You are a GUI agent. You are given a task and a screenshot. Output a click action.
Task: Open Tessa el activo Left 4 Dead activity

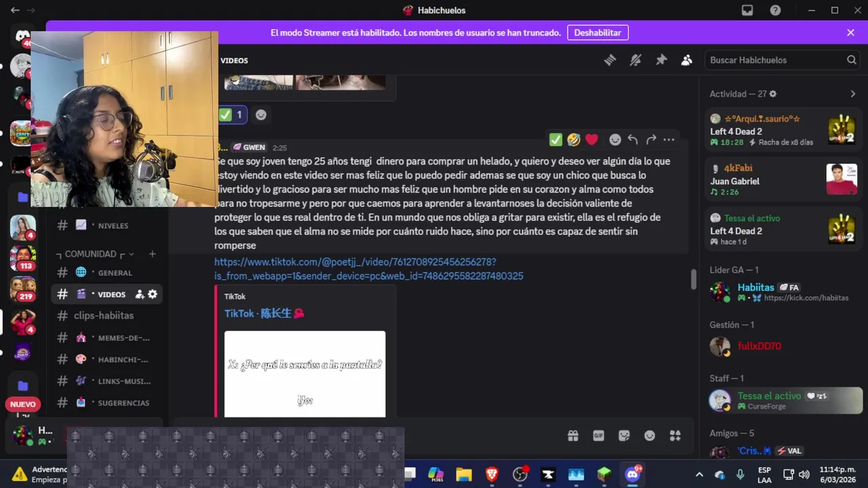pyautogui.click(x=783, y=230)
